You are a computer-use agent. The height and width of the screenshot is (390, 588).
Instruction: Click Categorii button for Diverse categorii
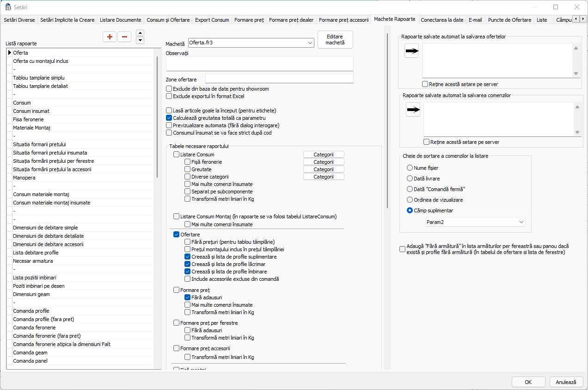[324, 177]
